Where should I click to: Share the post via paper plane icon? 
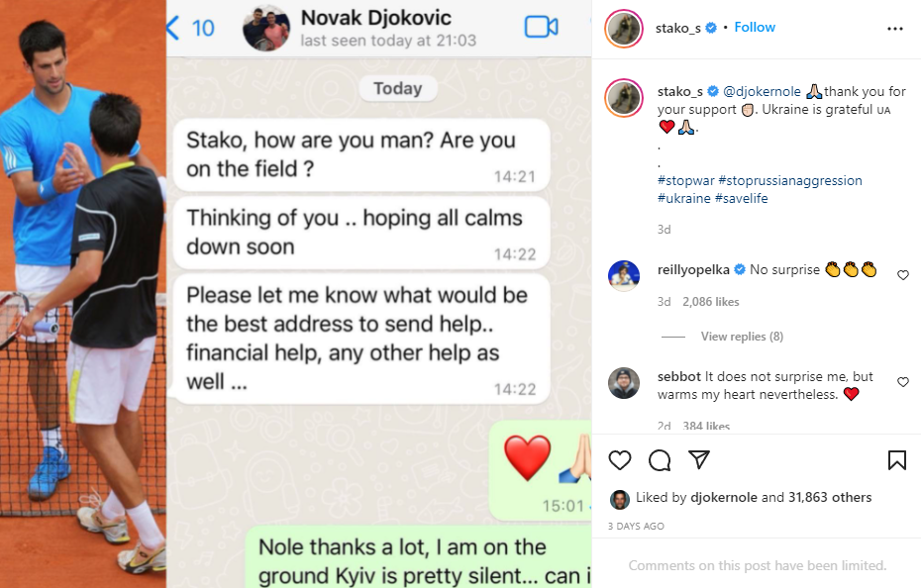tap(699, 460)
